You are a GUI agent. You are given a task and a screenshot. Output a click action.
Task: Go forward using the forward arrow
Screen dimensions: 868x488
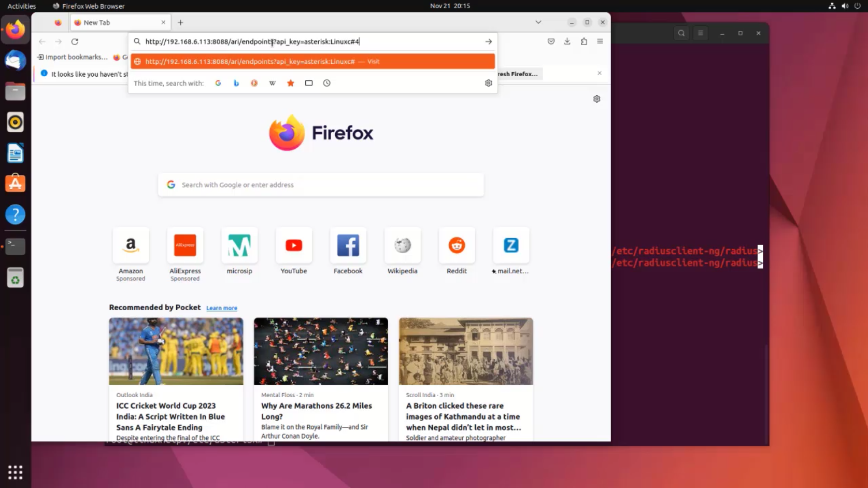coord(59,41)
